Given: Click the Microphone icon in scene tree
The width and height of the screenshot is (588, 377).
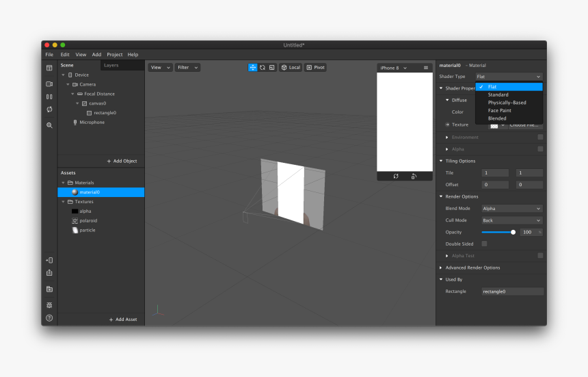Looking at the screenshot, I should [x=75, y=122].
